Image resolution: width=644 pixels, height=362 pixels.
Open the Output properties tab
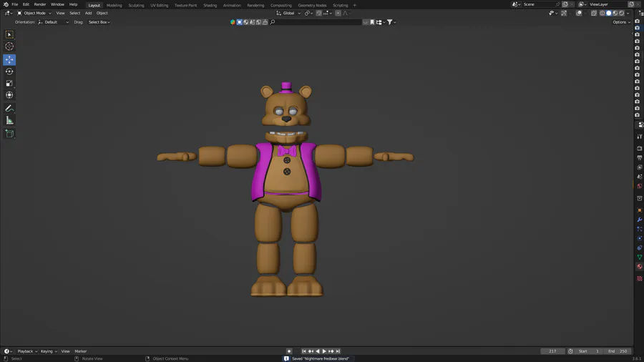pyautogui.click(x=640, y=157)
